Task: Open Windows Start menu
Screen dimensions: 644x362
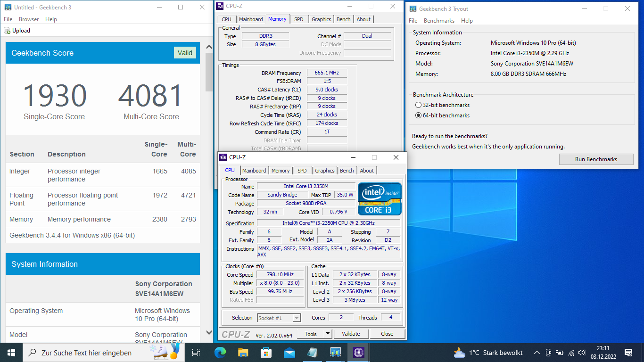Action: tap(11, 353)
